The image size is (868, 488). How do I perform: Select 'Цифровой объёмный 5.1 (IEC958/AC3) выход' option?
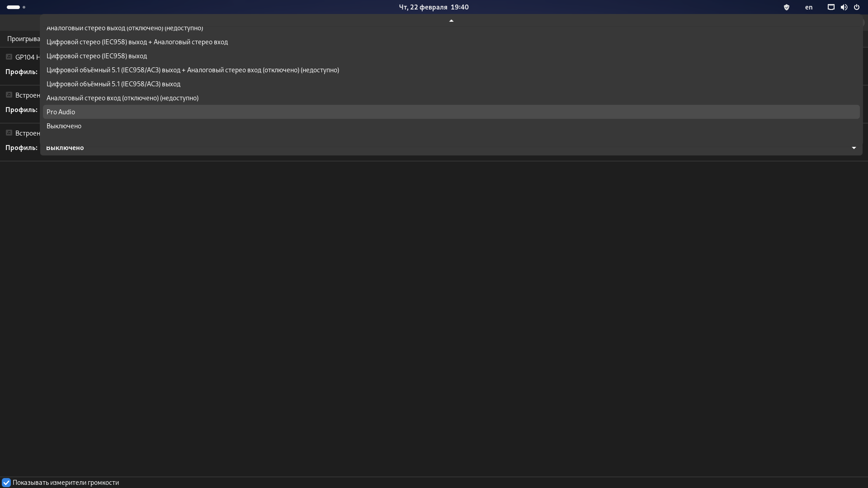click(451, 84)
